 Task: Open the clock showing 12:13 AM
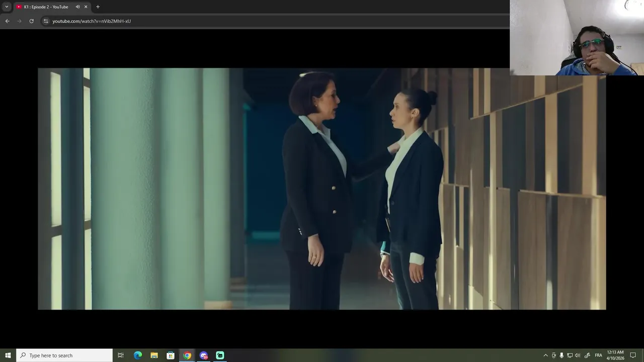pos(615,355)
